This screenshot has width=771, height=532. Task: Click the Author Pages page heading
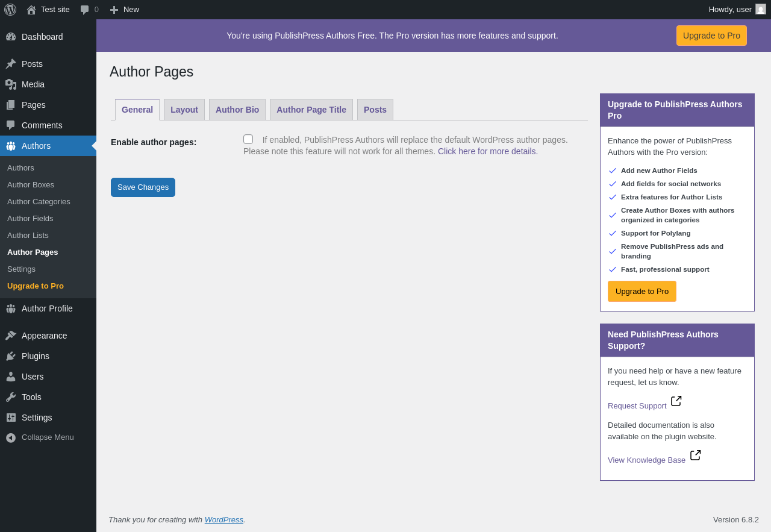click(151, 72)
